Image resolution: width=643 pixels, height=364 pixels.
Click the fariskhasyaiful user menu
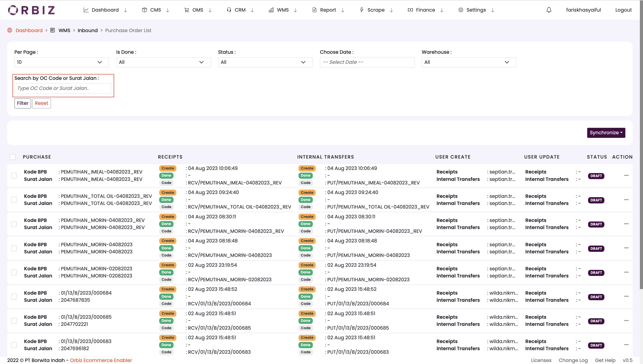click(583, 10)
